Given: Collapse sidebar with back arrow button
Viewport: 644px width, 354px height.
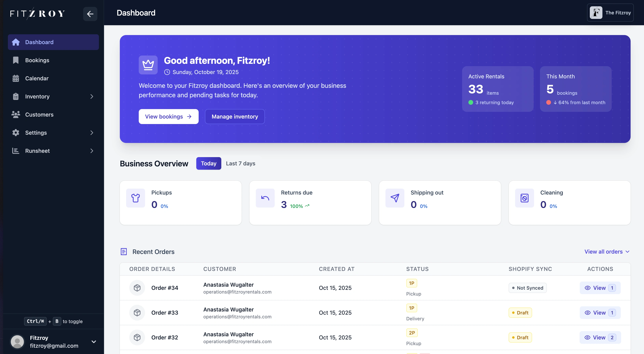Looking at the screenshot, I should (90, 14).
